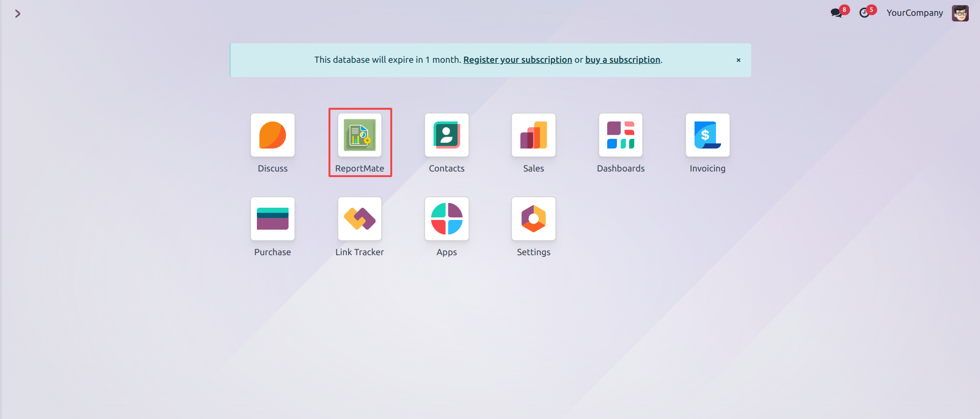This screenshot has width=980, height=419.
Task: Click the Register your subscription link
Action: [517, 60]
